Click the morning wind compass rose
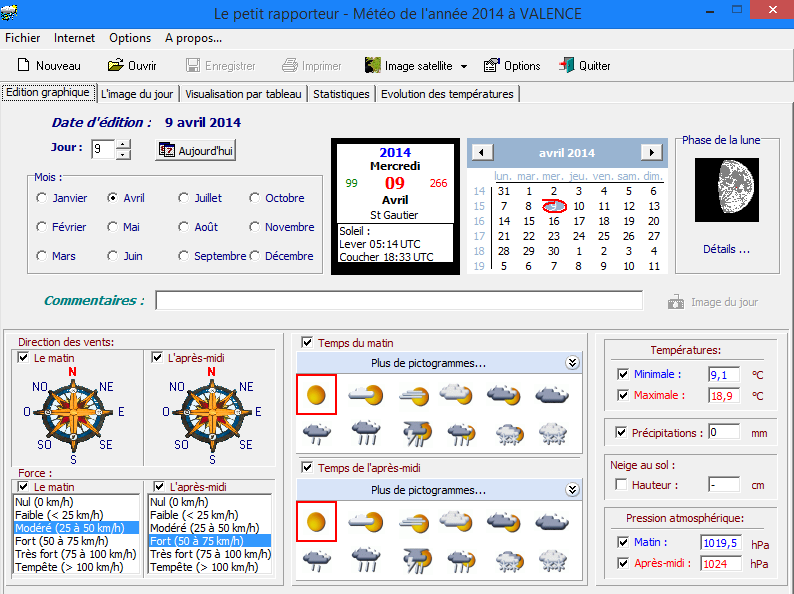Screen dimensions: 794x594 [73, 413]
